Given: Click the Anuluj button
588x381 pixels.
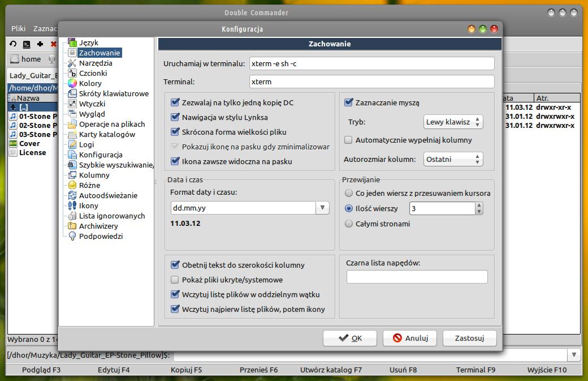Looking at the screenshot, I should pos(410,338).
